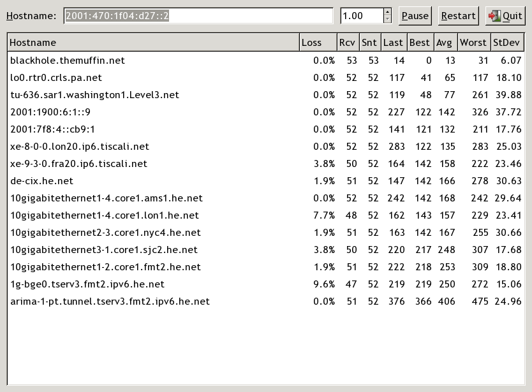Select 10gigabitethernet3-1.core1.sjc2.he.net row
The height and width of the screenshot is (392, 532).
point(266,250)
